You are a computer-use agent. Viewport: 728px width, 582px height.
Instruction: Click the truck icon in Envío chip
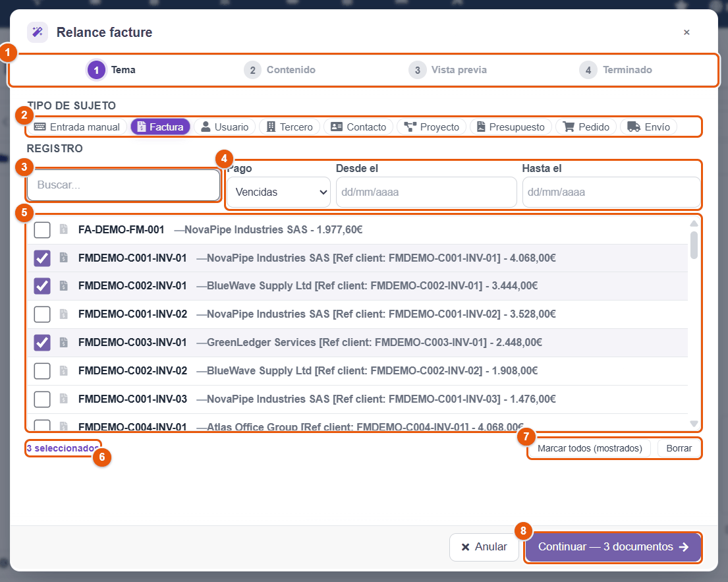click(x=634, y=127)
